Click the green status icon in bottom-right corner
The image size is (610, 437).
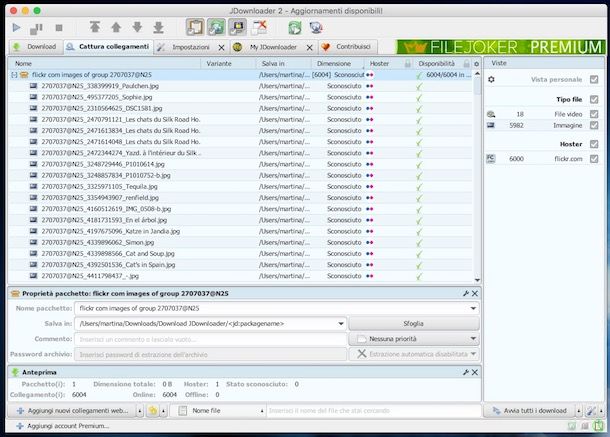tap(598, 425)
